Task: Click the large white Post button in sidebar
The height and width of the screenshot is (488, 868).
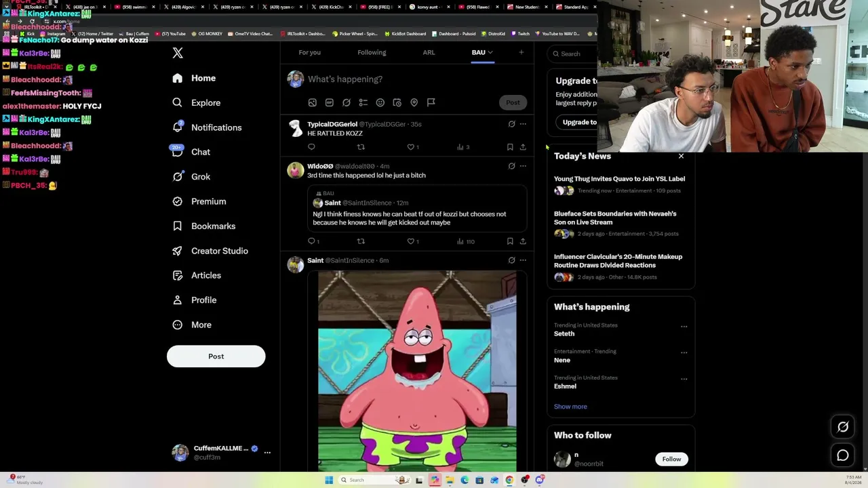Action: click(216, 357)
